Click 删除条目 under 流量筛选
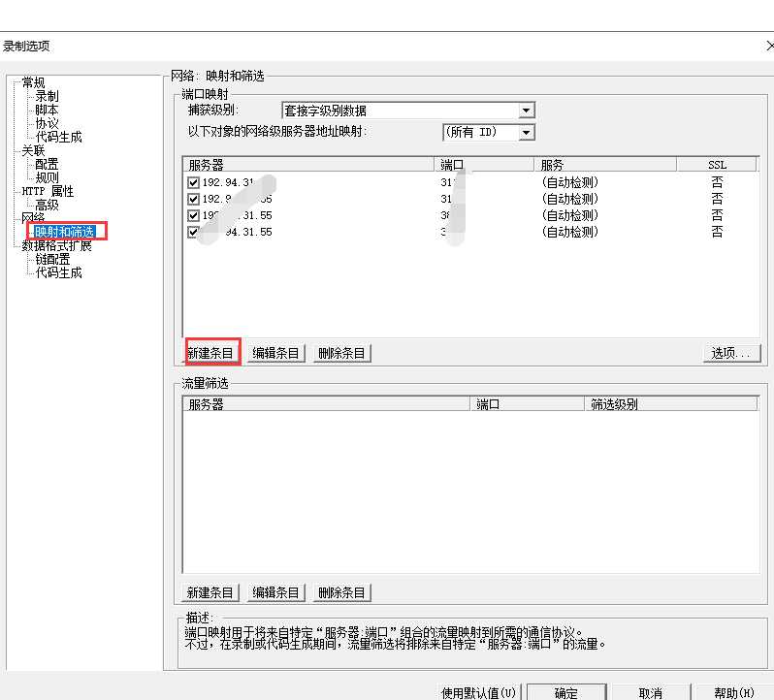 click(x=341, y=592)
